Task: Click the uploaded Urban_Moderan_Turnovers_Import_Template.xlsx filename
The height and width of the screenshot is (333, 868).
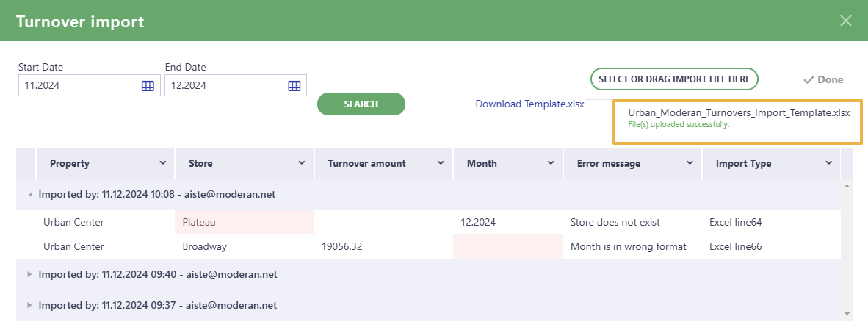Action: pyautogui.click(x=739, y=113)
